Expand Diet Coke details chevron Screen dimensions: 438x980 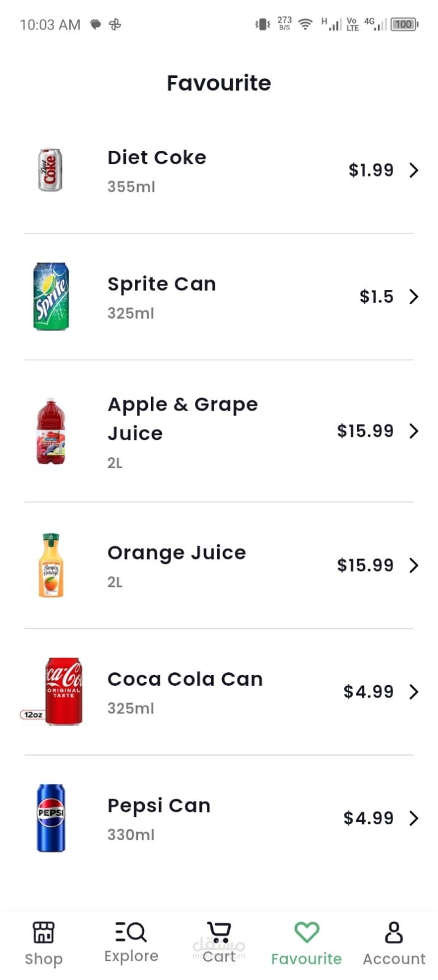click(x=414, y=170)
